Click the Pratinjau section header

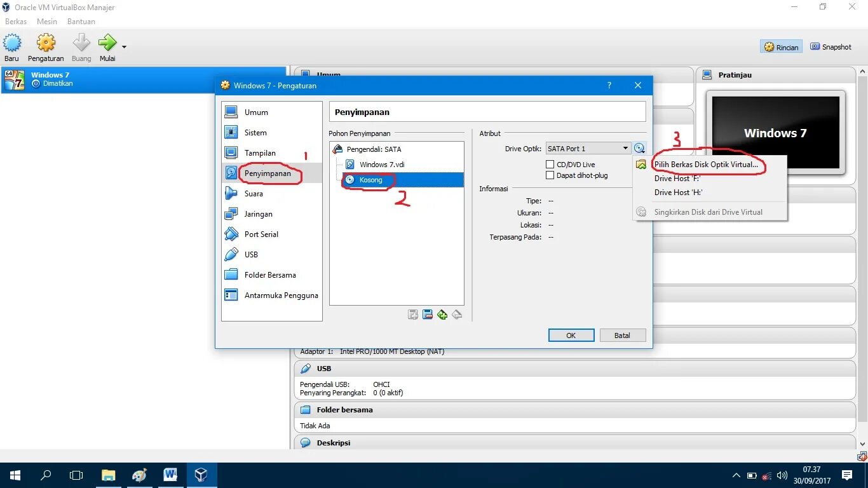776,75
